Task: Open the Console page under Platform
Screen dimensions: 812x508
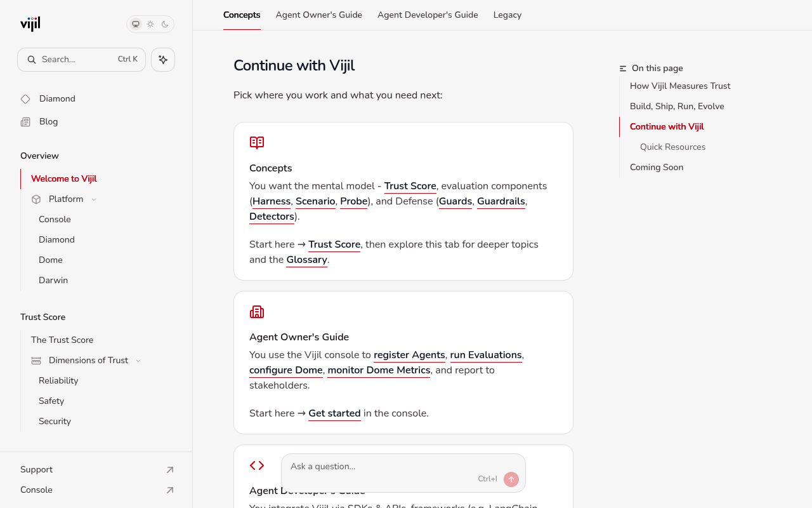Action: pyautogui.click(x=55, y=220)
